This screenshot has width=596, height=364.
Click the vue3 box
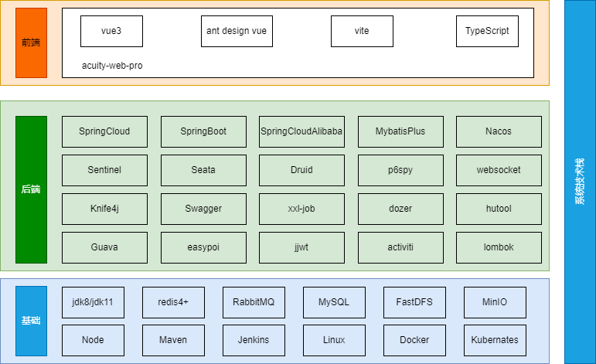[x=111, y=31]
